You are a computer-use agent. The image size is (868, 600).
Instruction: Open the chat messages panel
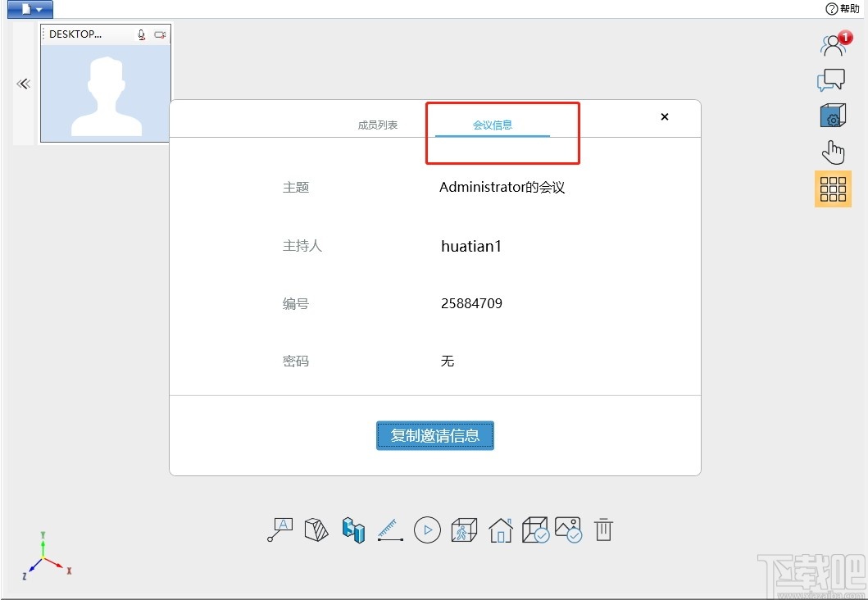831,80
